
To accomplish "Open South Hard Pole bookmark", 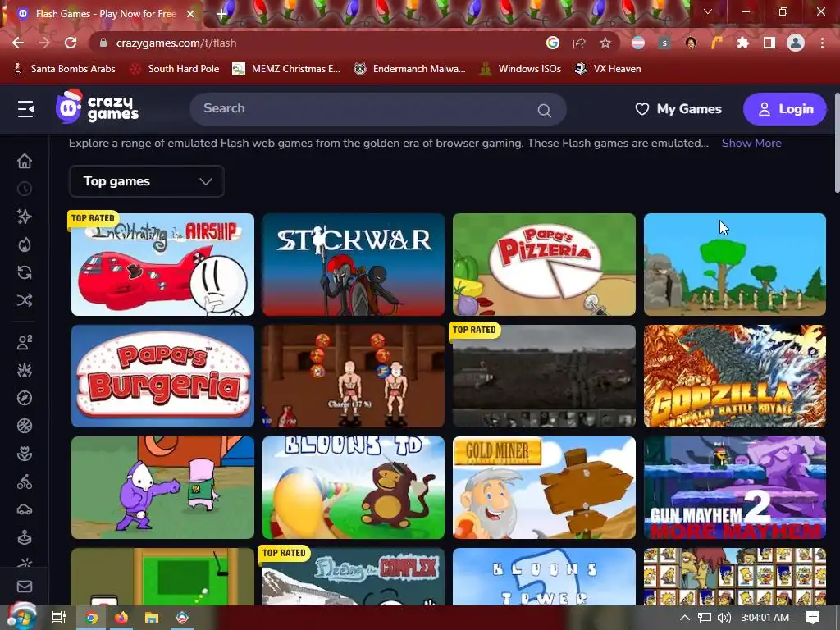I will click(175, 69).
